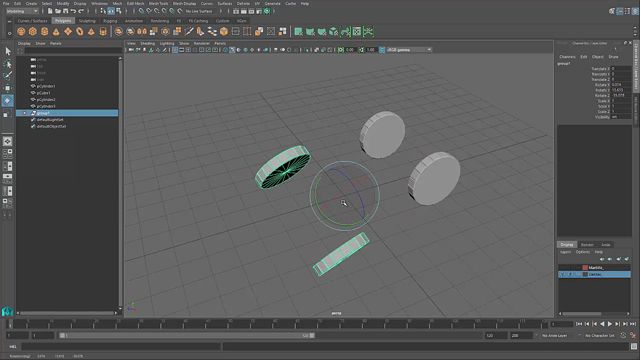Switch to single perspective view layout
This screenshot has height=360, width=640.
tap(8, 141)
